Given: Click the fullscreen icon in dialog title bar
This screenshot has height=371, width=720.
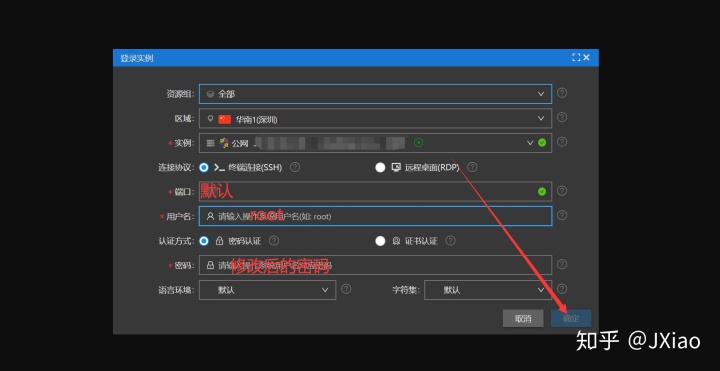Looking at the screenshot, I should coord(576,57).
